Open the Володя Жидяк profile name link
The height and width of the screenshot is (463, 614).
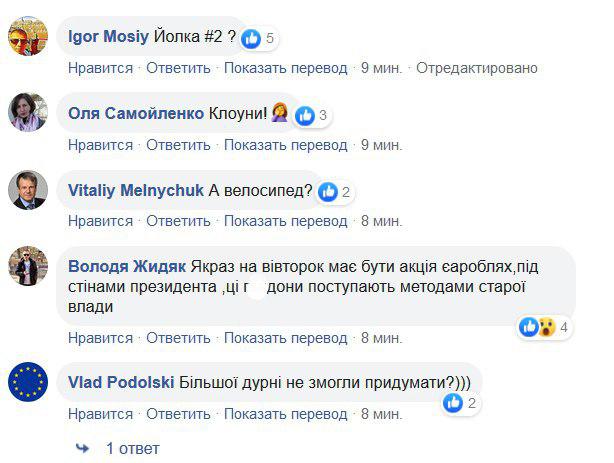pos(126,265)
